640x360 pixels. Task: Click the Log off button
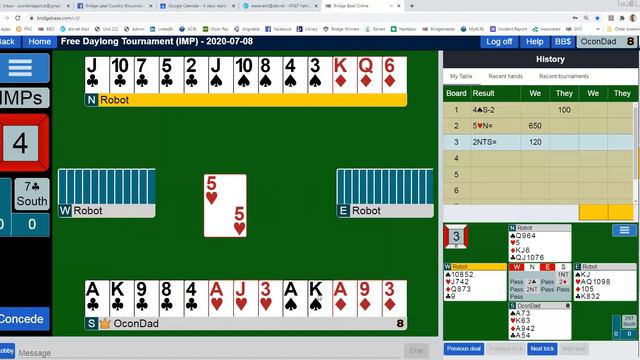pos(499,41)
